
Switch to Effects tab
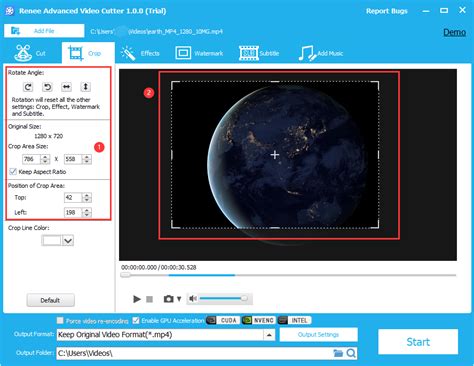140,53
